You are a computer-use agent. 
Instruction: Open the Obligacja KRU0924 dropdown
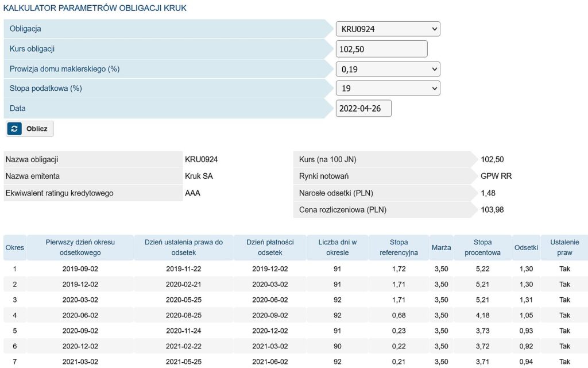pos(388,29)
